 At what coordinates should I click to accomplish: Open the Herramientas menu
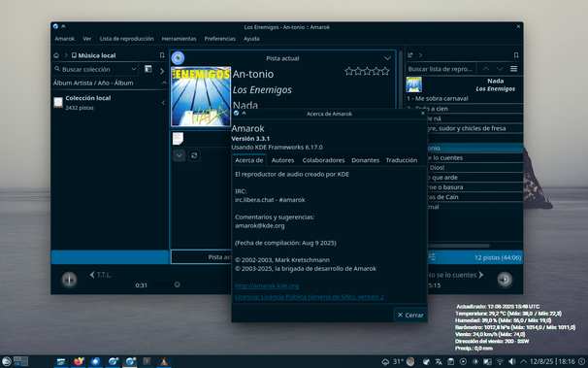coord(179,39)
